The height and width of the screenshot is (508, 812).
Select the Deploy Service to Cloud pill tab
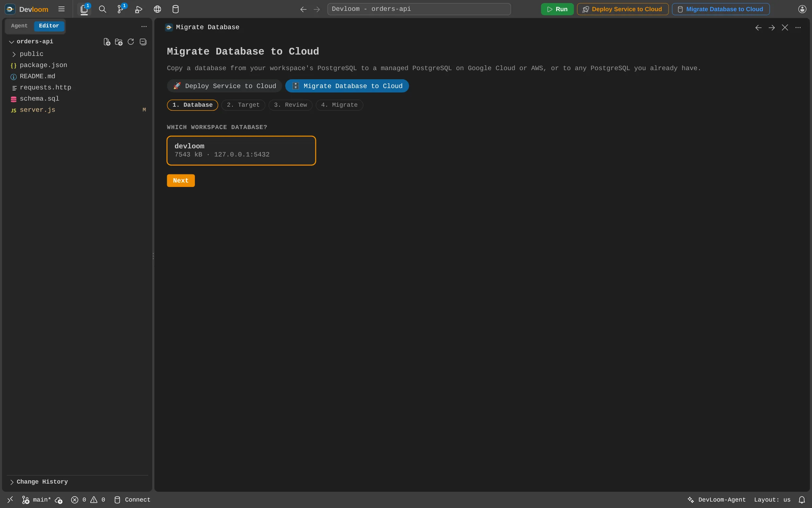point(225,86)
